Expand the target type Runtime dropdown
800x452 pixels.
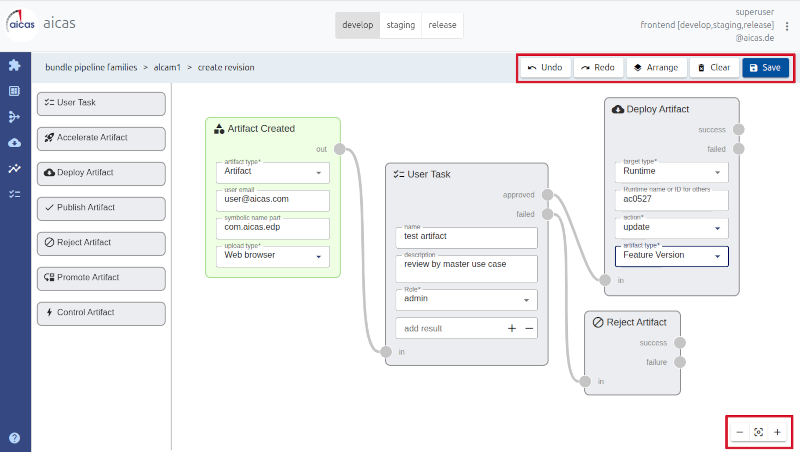(x=671, y=171)
